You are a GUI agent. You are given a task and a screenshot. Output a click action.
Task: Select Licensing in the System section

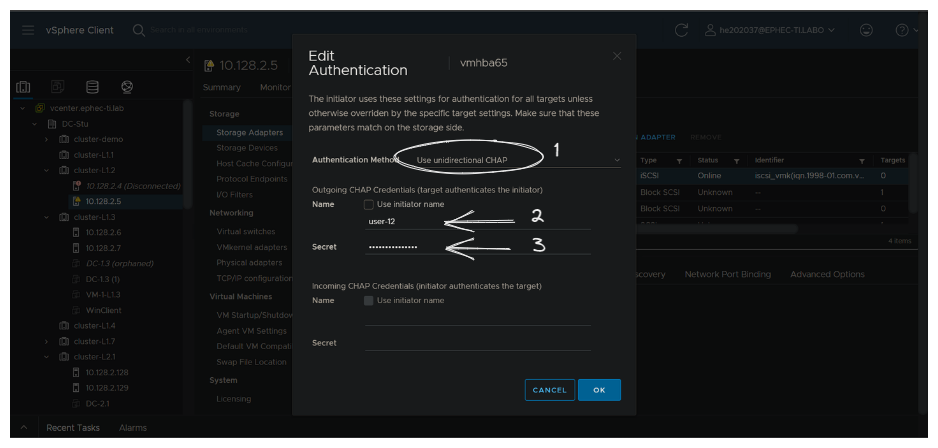[233, 399]
